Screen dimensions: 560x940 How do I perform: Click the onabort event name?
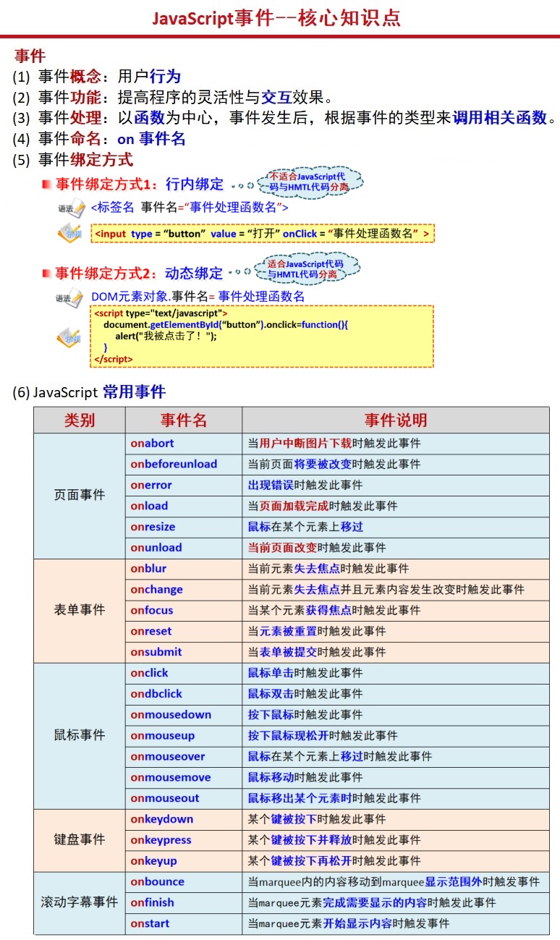(x=152, y=444)
